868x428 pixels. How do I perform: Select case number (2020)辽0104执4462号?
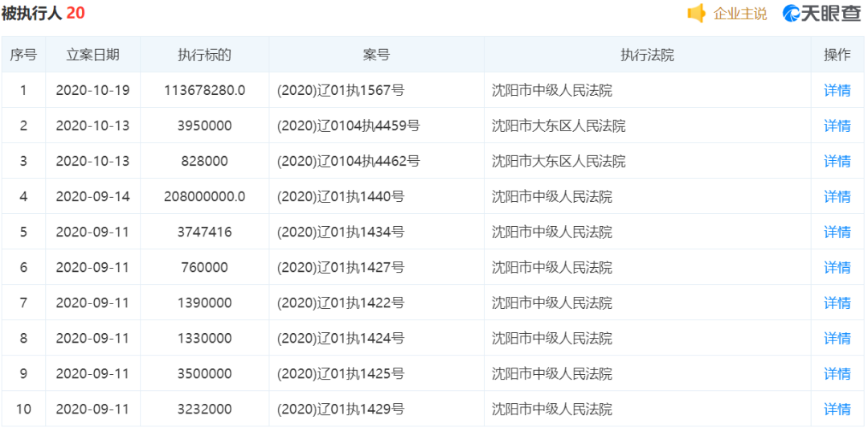(x=348, y=162)
